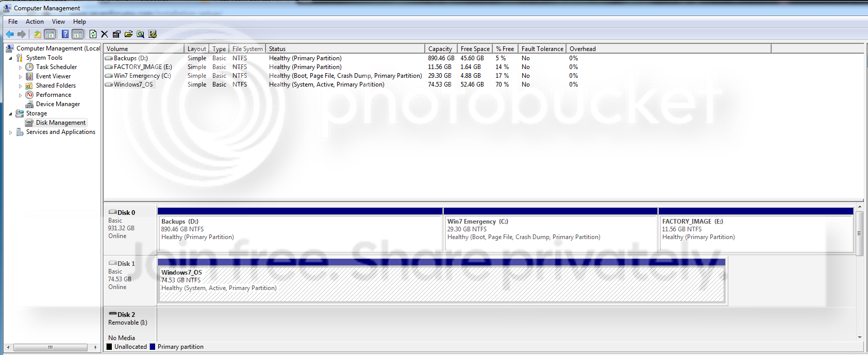This screenshot has width=868, height=355.
Task: Click the black Unallocated legend swatch
Action: (109, 347)
